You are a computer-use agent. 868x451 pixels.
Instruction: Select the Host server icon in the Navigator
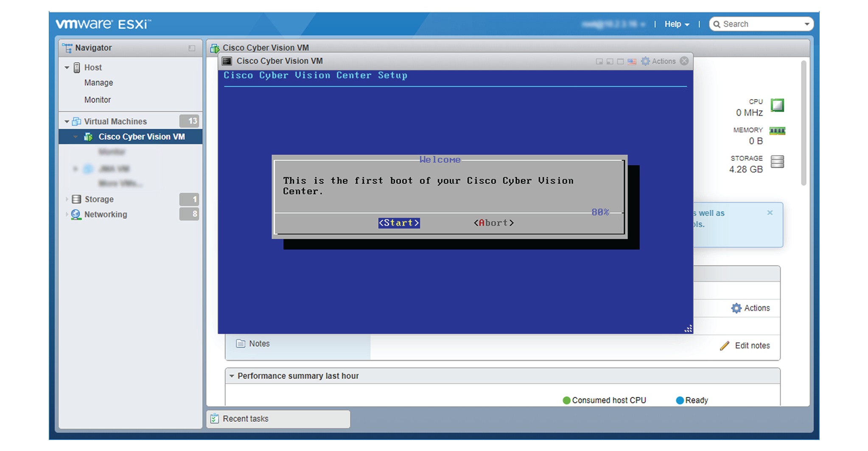77,67
